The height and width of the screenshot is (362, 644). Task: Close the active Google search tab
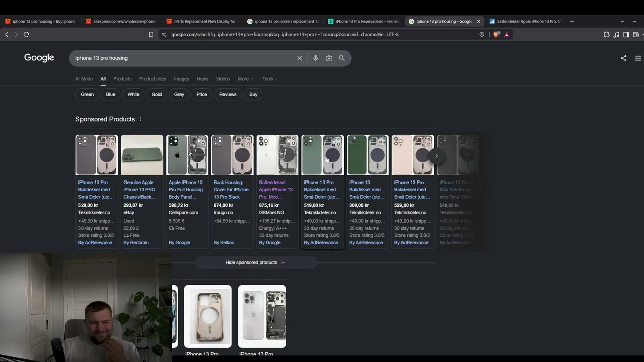478,21
